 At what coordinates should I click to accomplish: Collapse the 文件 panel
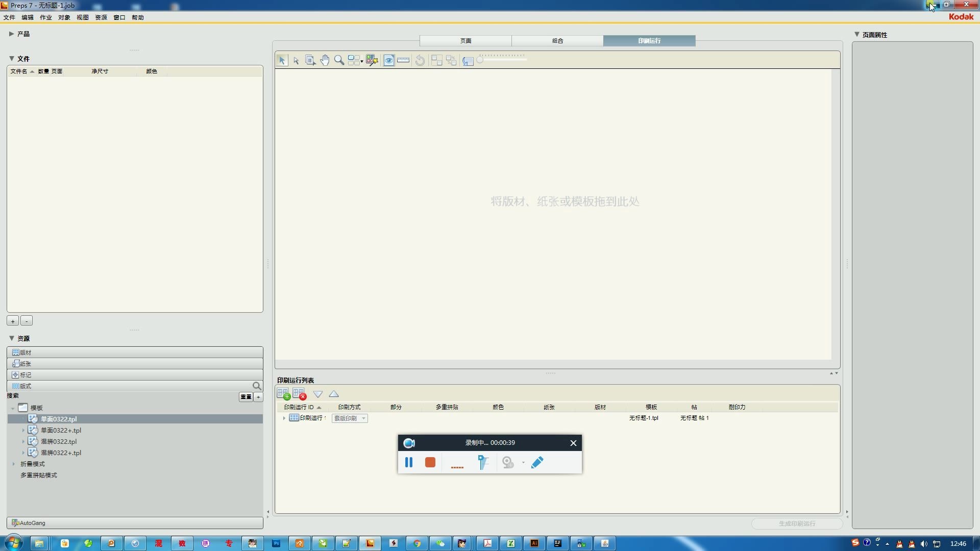[x=12, y=59]
